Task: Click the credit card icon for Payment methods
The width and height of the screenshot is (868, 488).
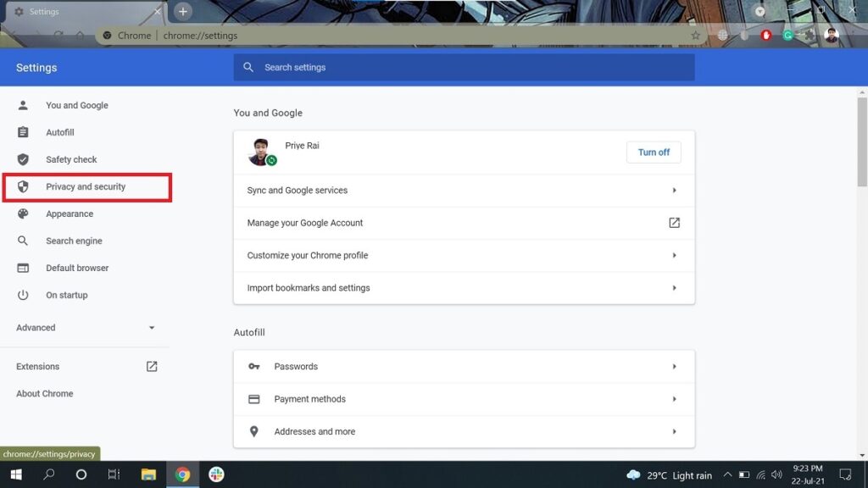Action: click(x=253, y=399)
